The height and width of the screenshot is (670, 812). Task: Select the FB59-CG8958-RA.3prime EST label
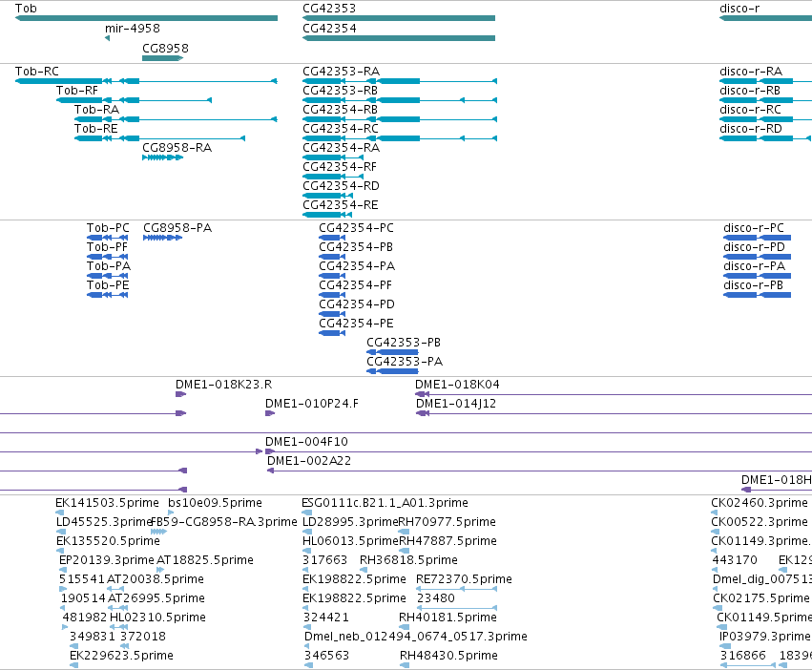click(223, 522)
